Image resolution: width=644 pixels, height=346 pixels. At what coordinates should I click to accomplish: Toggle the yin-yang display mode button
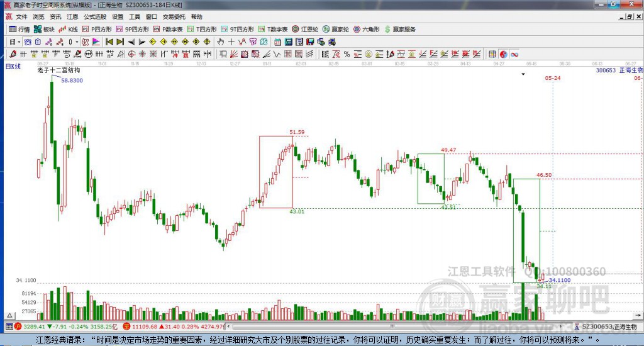pyautogui.click(x=504, y=54)
